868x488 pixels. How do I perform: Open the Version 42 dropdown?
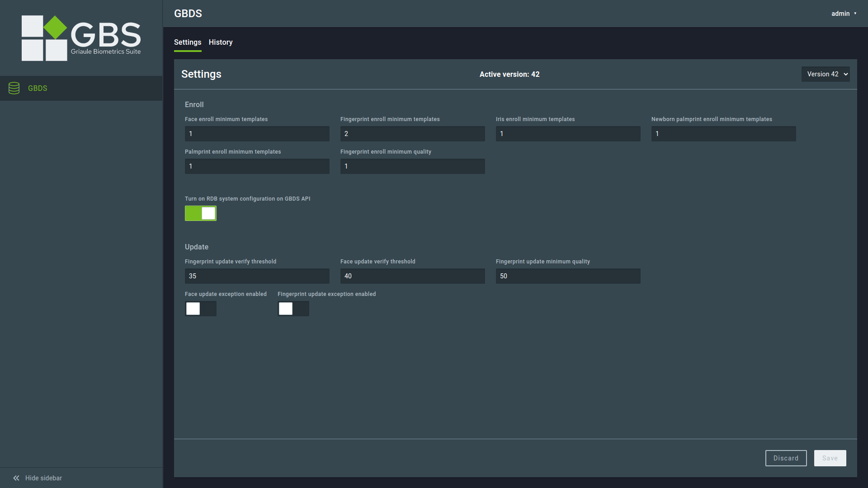[826, 74]
